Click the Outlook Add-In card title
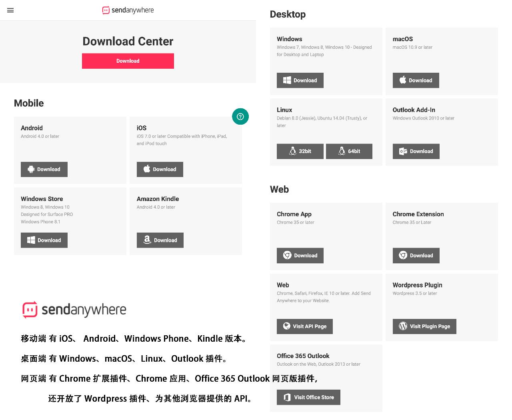The height and width of the screenshot is (420, 512). (414, 110)
